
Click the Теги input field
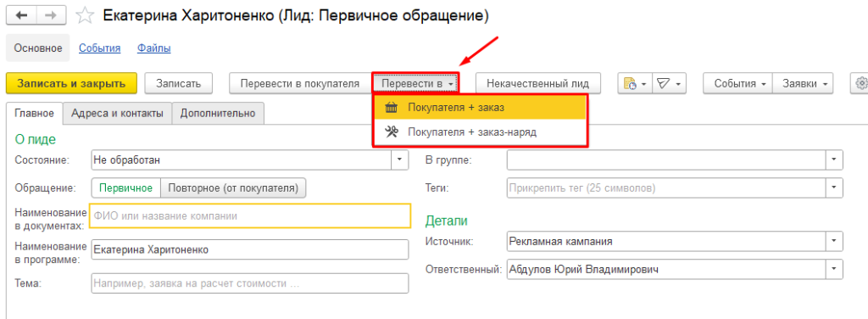[x=666, y=187]
